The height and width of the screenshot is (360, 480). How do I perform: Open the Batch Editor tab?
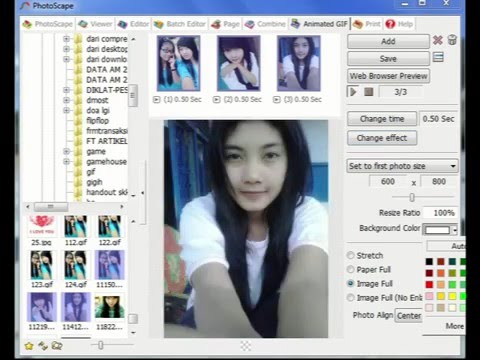tap(180, 24)
